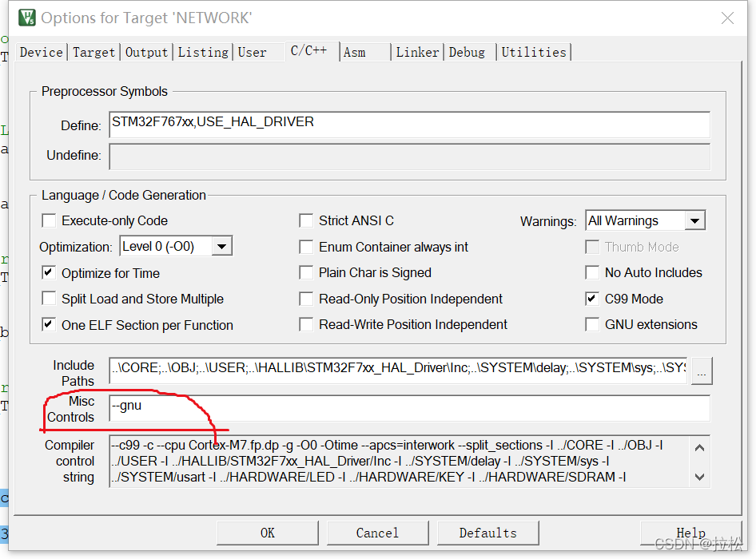Open Include Paths browse button
The height and width of the screenshot is (559, 756).
(x=702, y=371)
